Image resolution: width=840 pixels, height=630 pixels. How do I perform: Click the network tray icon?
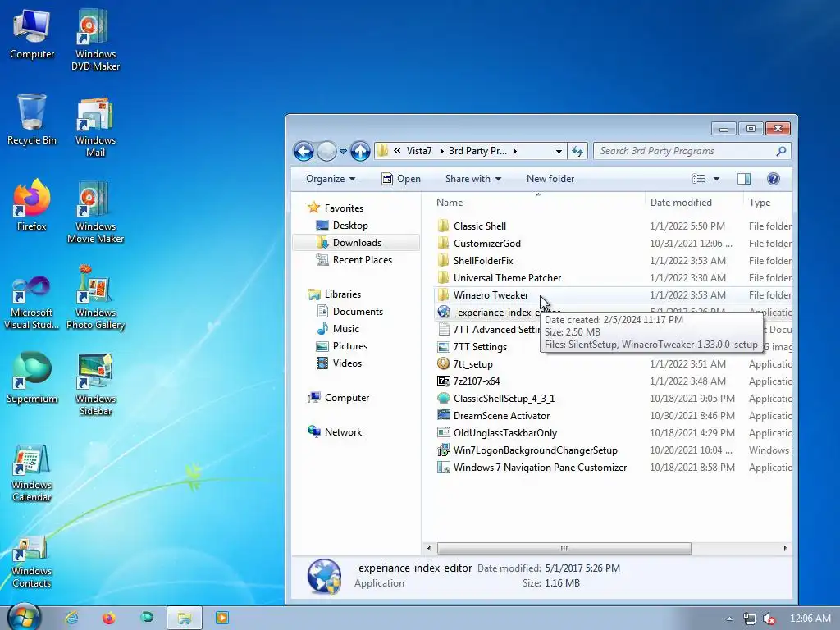coord(750,619)
